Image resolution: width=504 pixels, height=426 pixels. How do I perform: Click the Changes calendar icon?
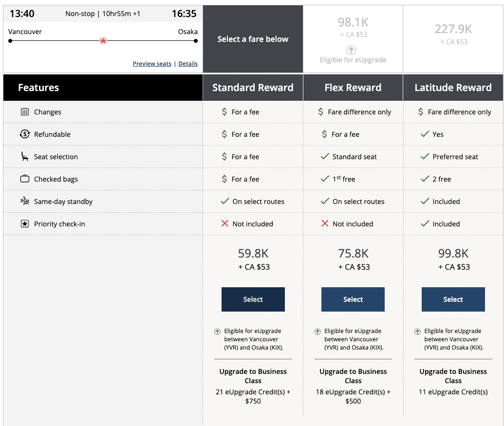(25, 112)
